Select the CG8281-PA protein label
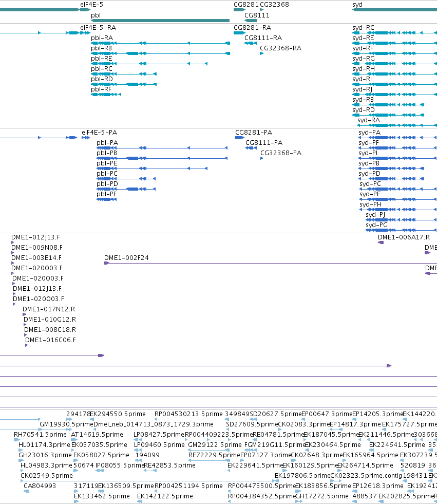This screenshot has width=437, height=504. point(254,133)
